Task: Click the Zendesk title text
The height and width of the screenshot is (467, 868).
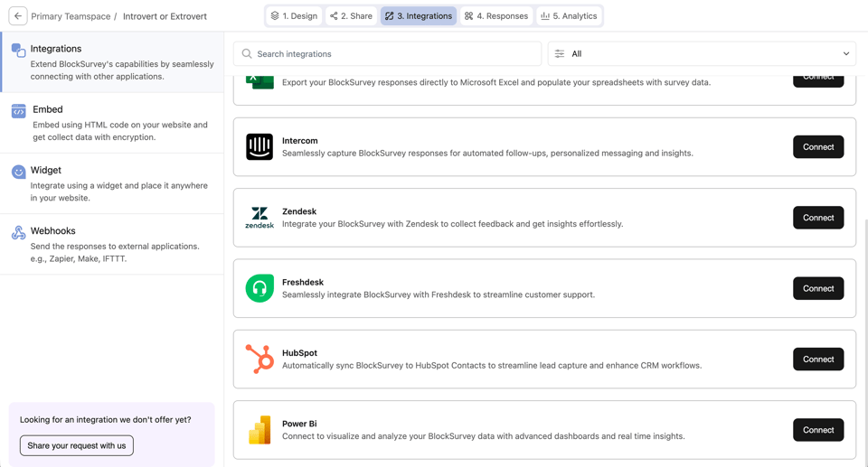Action: [299, 211]
